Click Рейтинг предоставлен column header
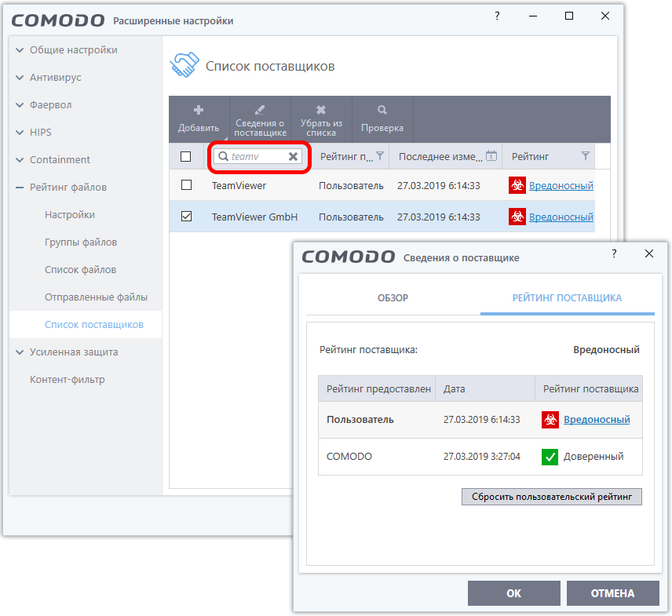Viewport: 672px width, 616px height. pyautogui.click(x=377, y=389)
